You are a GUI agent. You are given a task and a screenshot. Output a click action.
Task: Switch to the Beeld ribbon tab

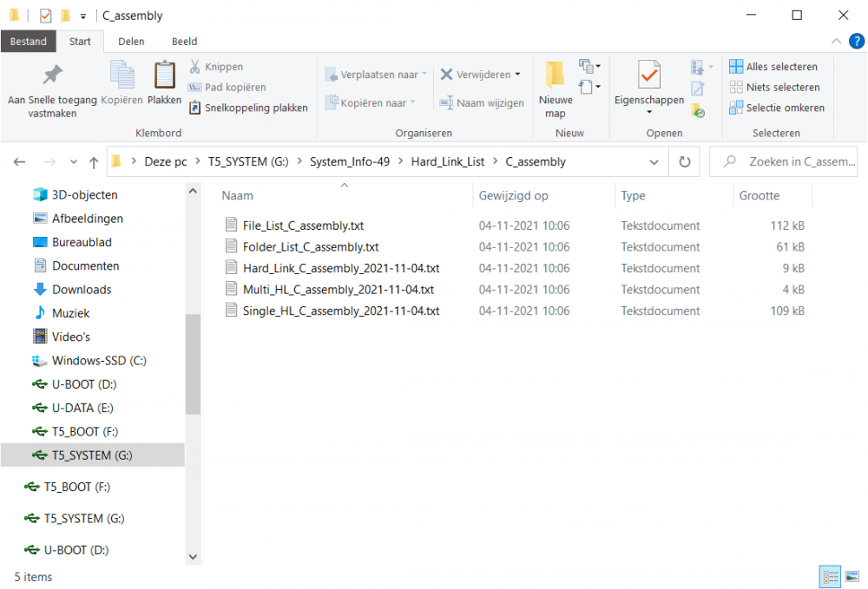click(184, 41)
